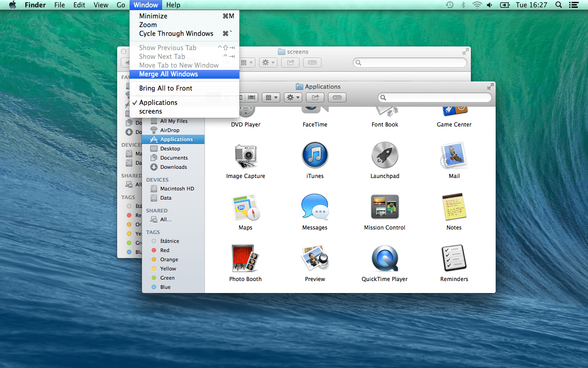Choose Bring All to Front
This screenshot has height=368, width=588.
(x=184, y=88)
